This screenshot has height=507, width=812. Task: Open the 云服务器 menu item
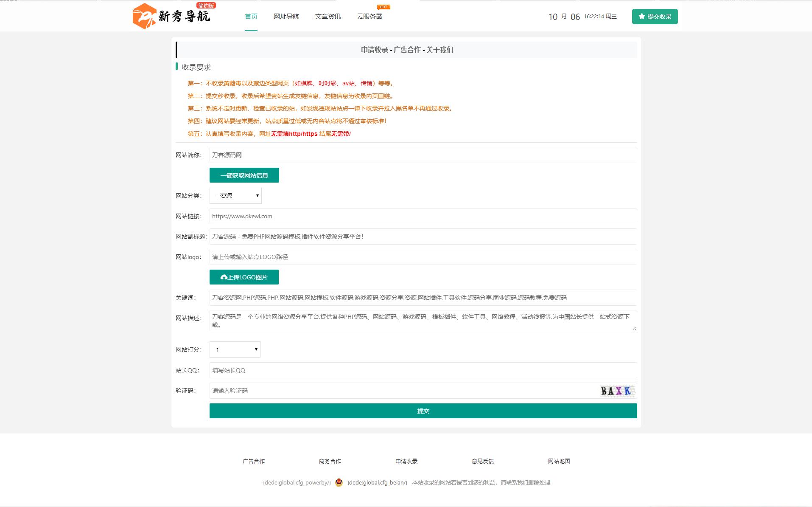[x=370, y=16]
